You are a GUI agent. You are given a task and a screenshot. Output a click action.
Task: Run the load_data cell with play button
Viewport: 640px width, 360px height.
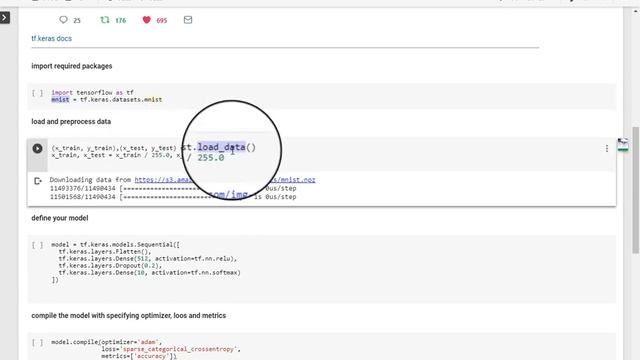point(38,149)
